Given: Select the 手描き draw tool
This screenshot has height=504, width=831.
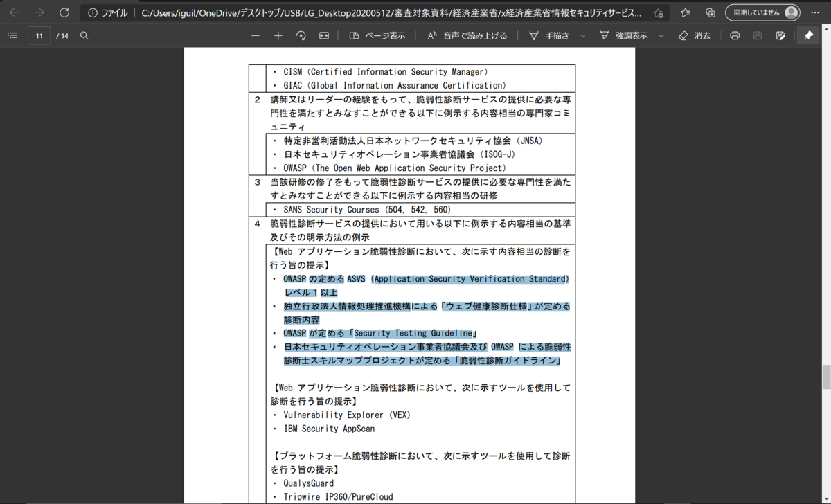Looking at the screenshot, I should pos(550,35).
